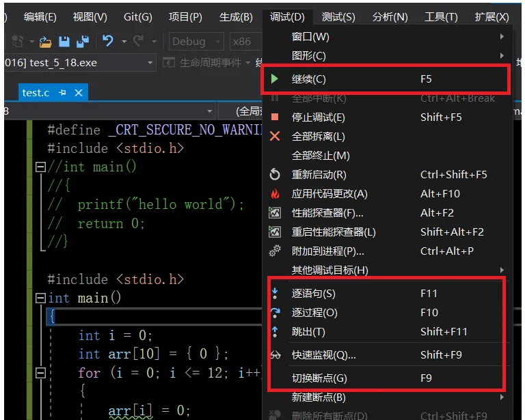The image size is (525, 420).
Task: Choose 停止调试(E) menu entry
Action: 388,117
